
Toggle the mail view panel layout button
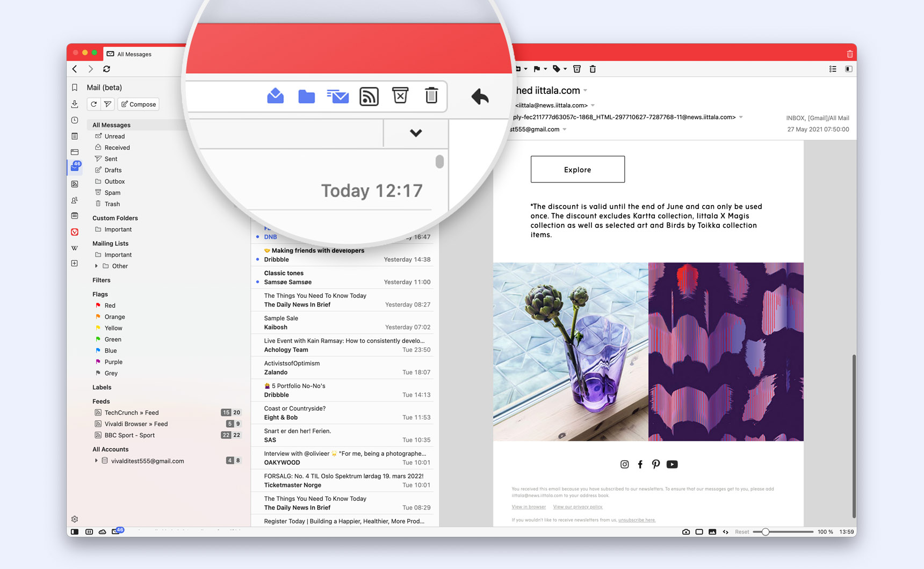point(849,69)
